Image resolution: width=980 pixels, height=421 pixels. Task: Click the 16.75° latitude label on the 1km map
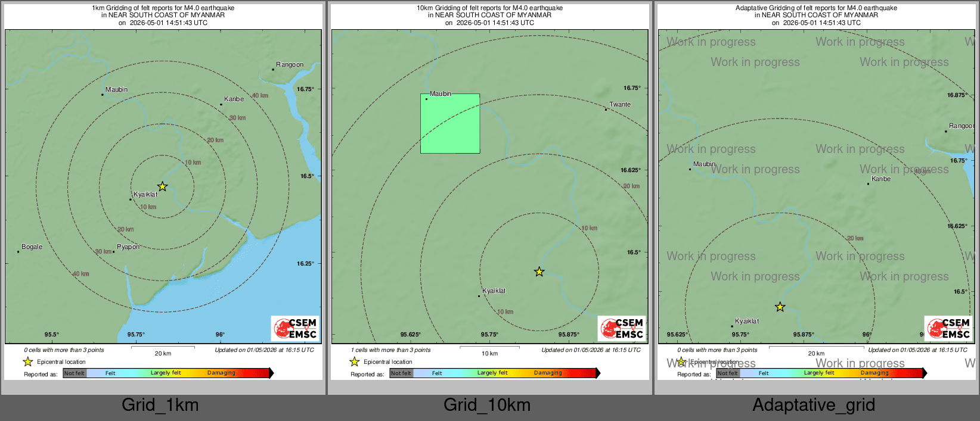(306, 89)
